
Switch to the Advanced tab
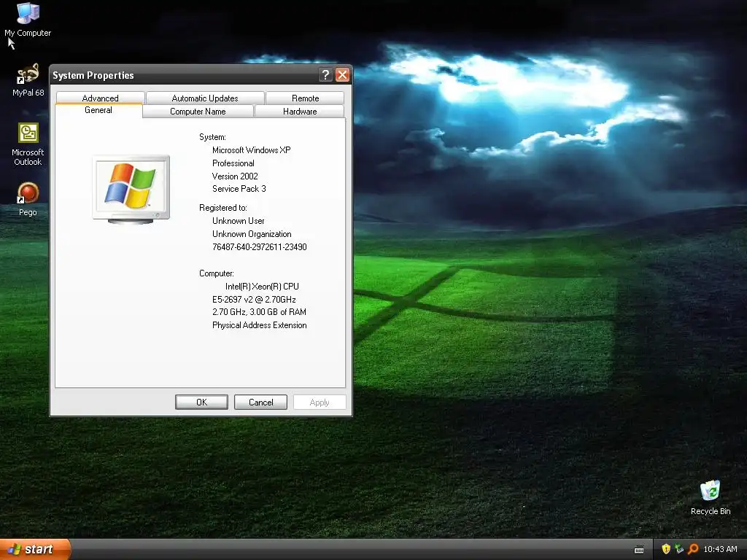pyautogui.click(x=100, y=98)
